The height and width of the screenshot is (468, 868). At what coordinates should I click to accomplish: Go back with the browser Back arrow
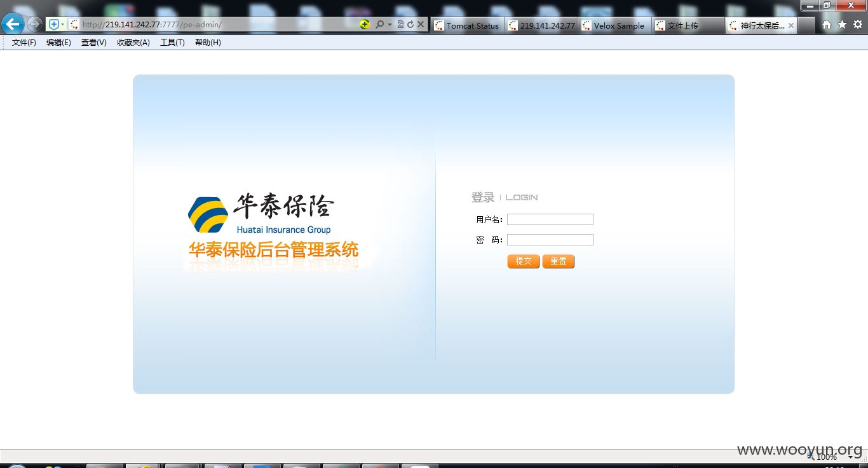12,25
